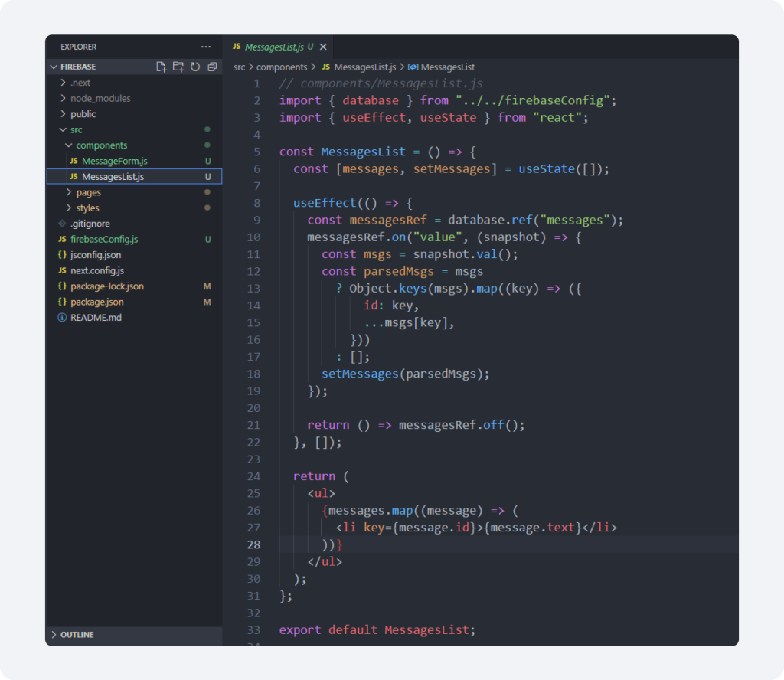Image resolution: width=784 pixels, height=680 pixels.
Task: Open next.config.js from Explorer
Action: [134, 270]
